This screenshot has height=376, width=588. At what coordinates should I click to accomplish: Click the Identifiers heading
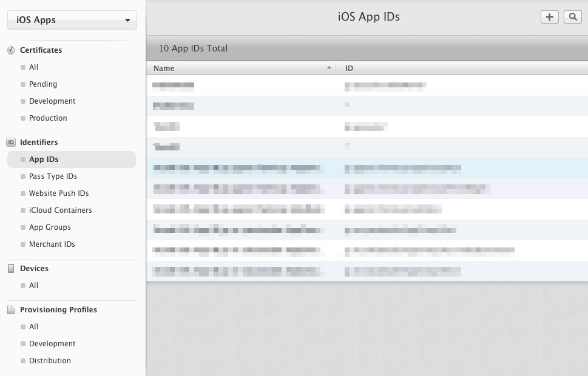pos(39,142)
